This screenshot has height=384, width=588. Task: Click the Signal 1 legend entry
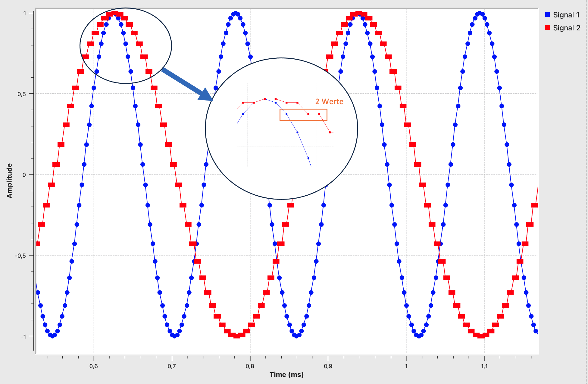(x=562, y=15)
